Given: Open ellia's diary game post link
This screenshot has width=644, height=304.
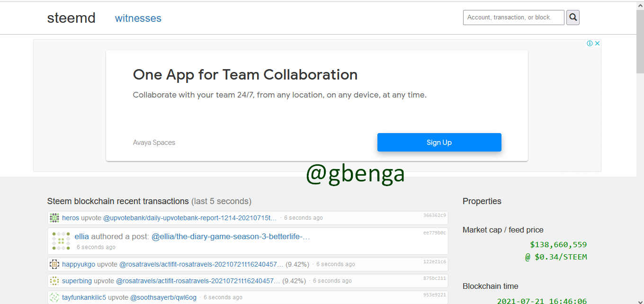Looking at the screenshot, I should pos(231,236).
